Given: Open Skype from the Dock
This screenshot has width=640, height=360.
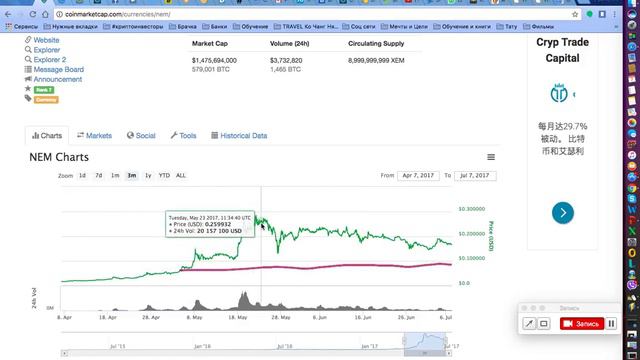Looking at the screenshot, I should 632,199.
